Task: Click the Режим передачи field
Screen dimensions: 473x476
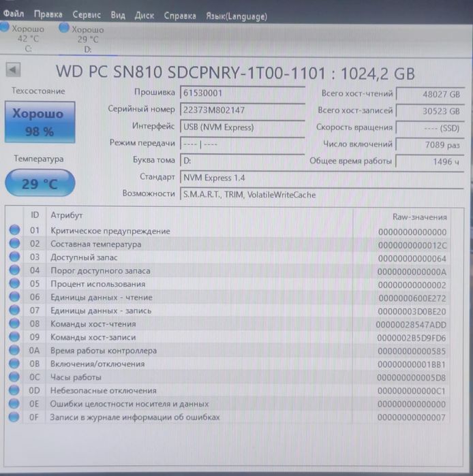Action: [243, 144]
